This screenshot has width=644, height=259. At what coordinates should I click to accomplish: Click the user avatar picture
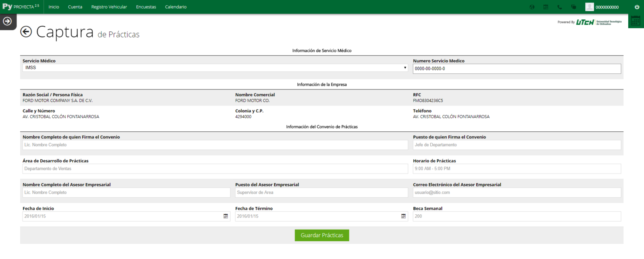point(589,7)
